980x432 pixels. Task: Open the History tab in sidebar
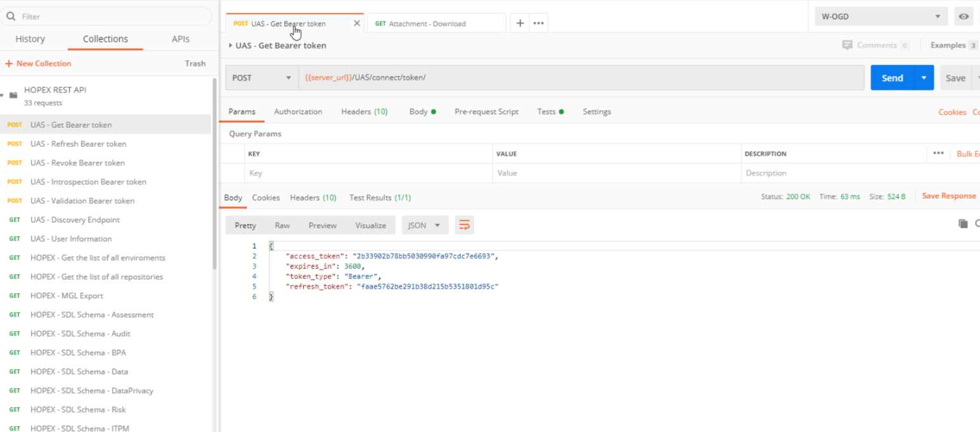pyautogui.click(x=30, y=39)
